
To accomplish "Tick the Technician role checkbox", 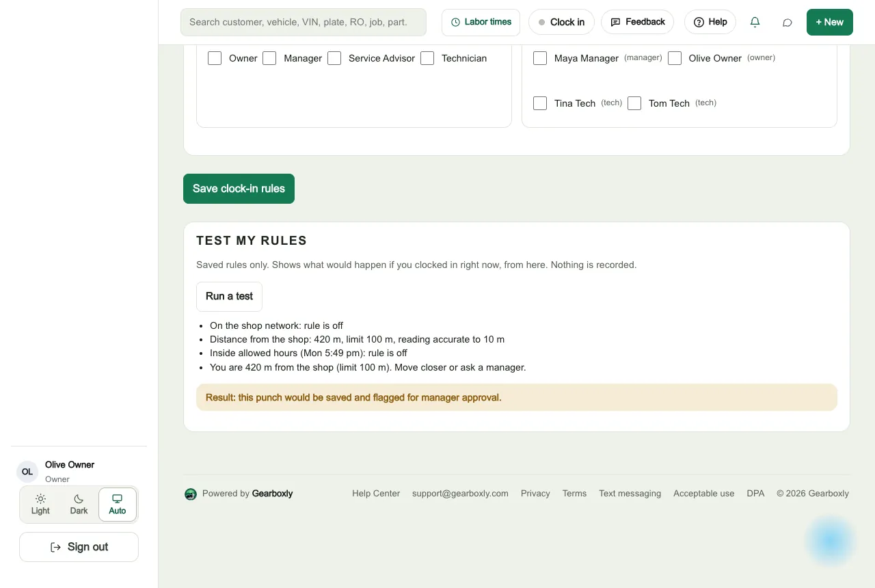I will 427,58.
